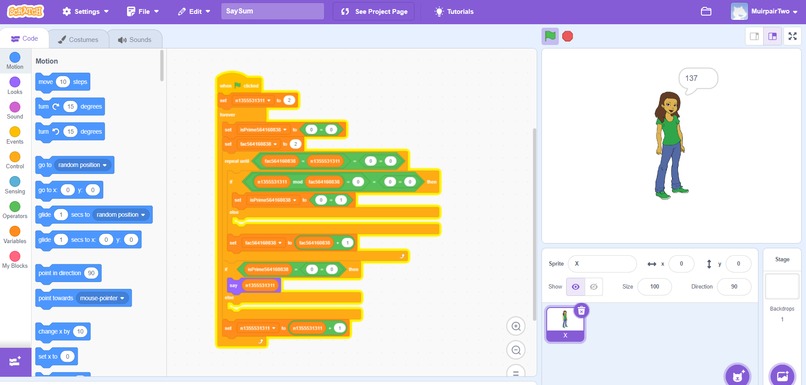Open the Choose a Backdrop button
Image resolution: width=806 pixels, height=385 pixels.
(782, 375)
